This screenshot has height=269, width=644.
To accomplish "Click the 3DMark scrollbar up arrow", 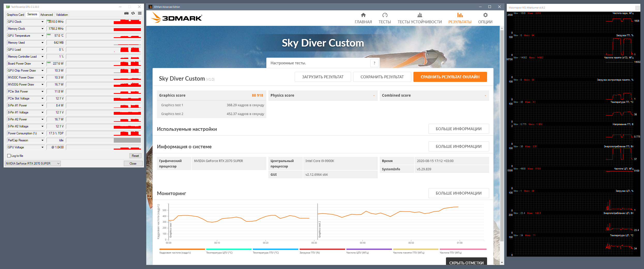I will coord(502,28).
